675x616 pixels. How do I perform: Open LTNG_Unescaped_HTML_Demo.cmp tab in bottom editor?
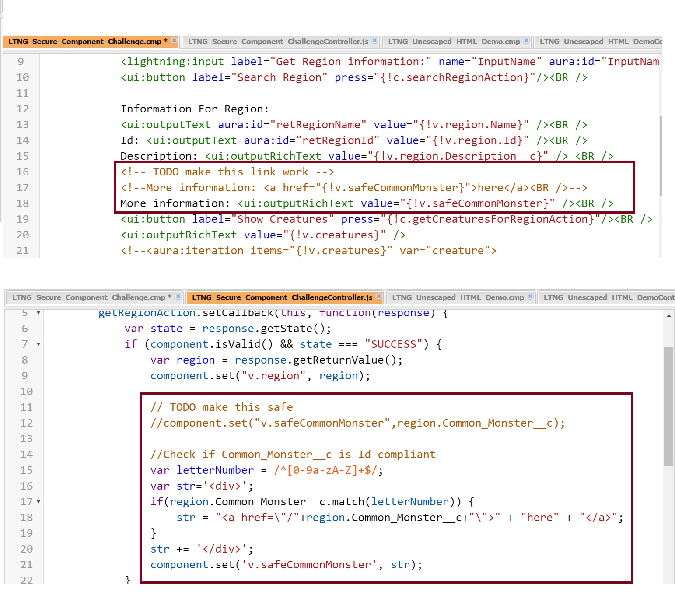point(458,297)
